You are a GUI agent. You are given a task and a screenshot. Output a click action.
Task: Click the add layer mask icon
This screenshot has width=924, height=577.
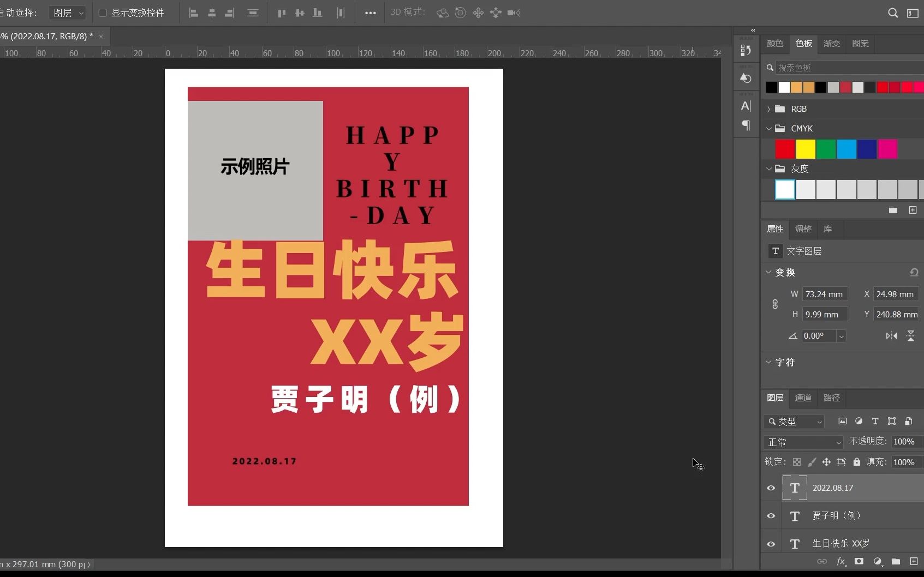859,561
